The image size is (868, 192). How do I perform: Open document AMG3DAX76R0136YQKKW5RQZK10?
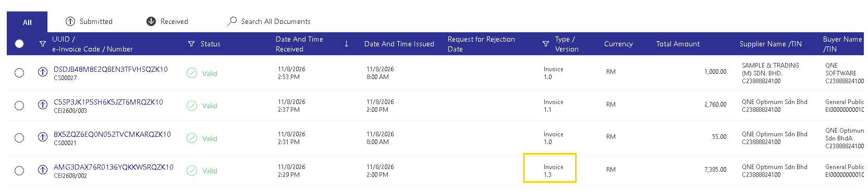[x=114, y=167]
